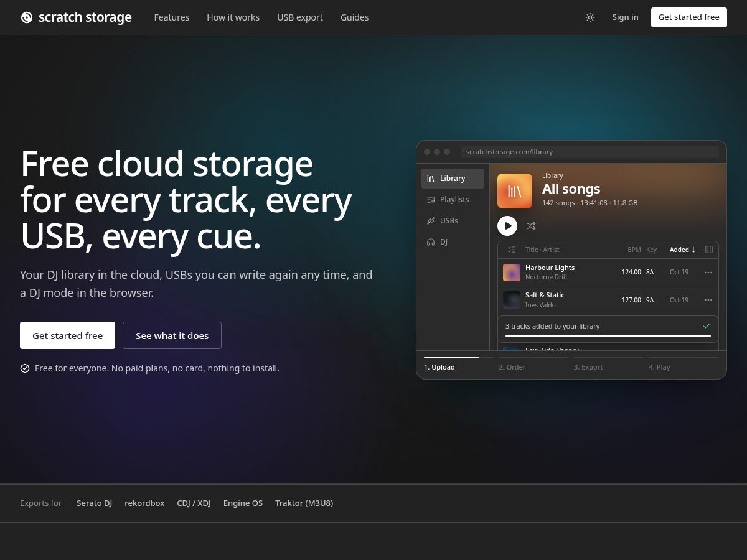Switch to the 1. Upload step tab
This screenshot has height=560, width=747.
click(459, 364)
